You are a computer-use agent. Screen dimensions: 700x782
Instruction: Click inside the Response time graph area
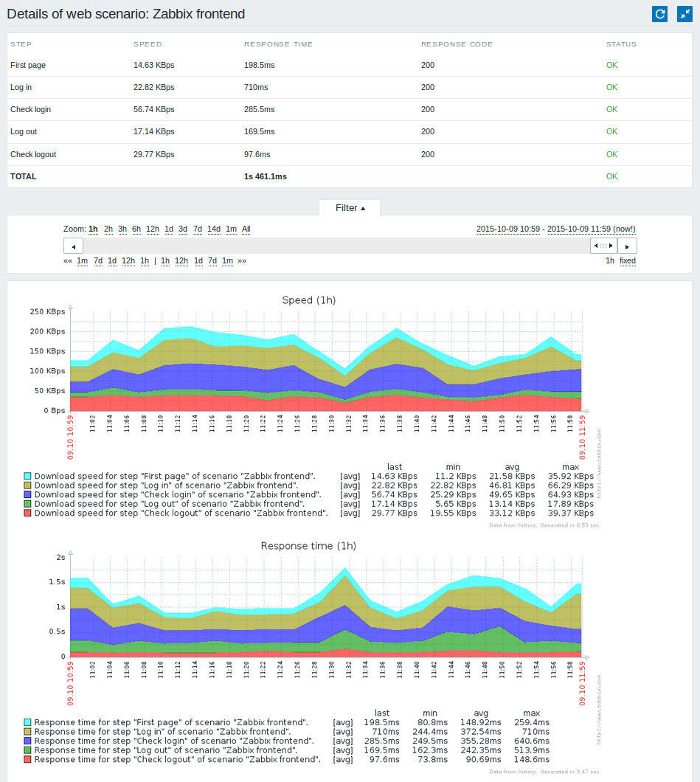[327, 607]
